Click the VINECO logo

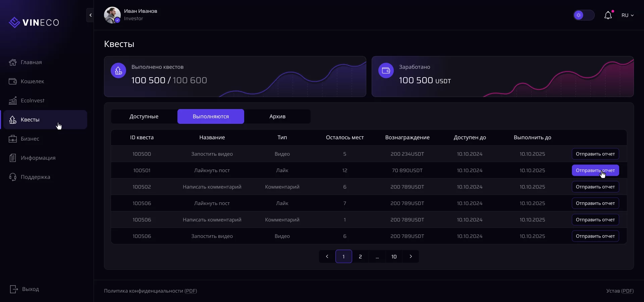(x=34, y=22)
